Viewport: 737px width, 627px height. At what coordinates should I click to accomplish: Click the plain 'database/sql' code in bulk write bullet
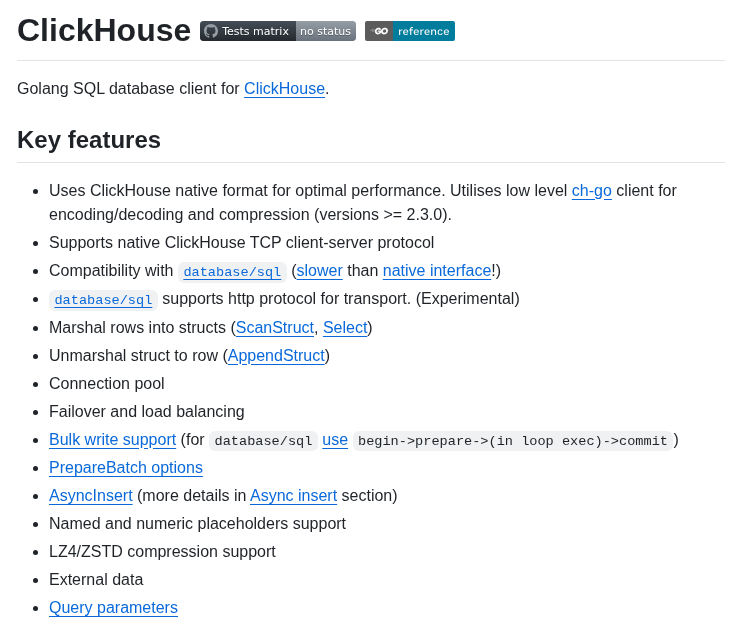tap(263, 441)
